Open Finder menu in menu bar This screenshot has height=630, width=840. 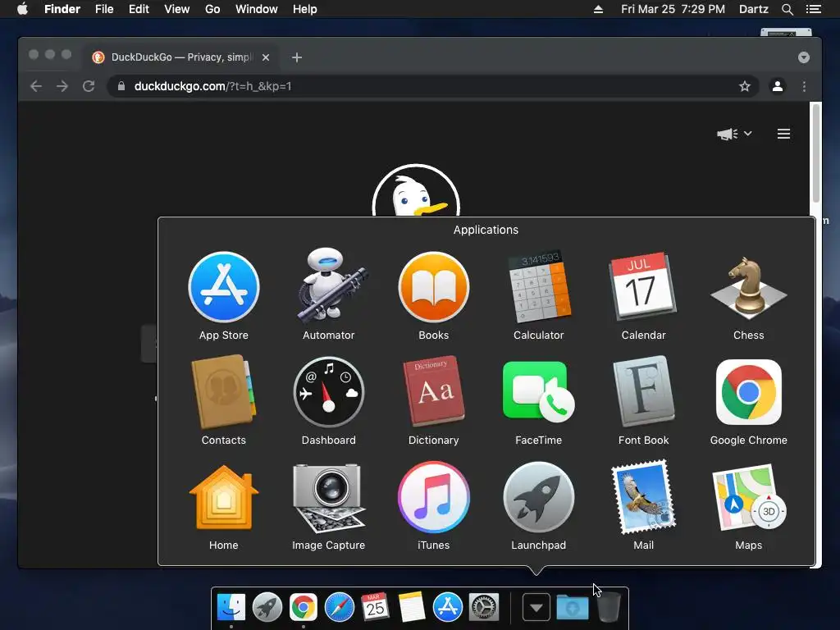(62, 9)
